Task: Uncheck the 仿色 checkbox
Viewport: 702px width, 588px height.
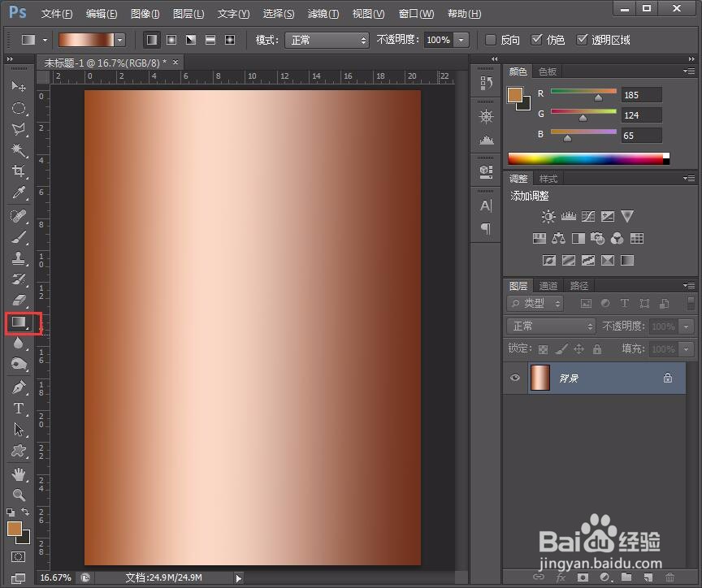Action: click(536, 40)
